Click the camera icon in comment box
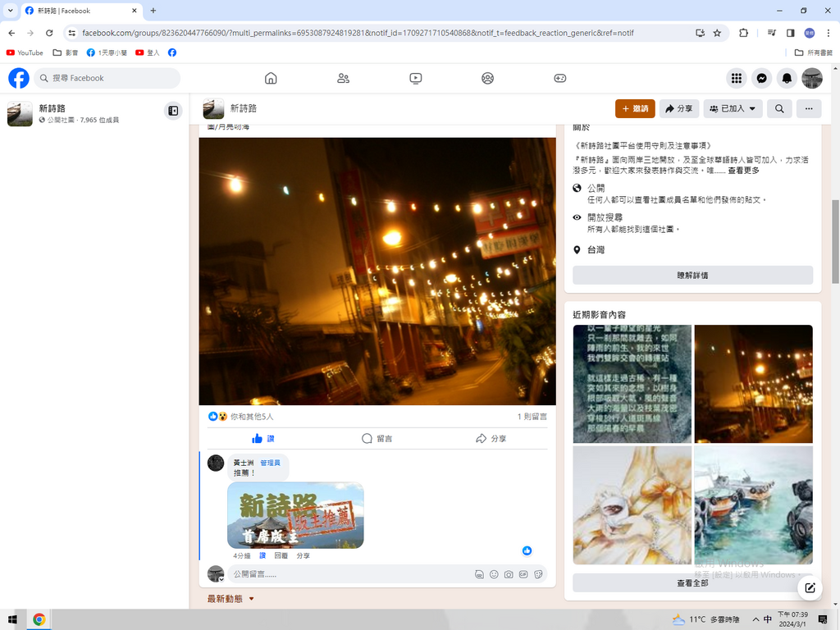The image size is (840, 630). point(509,574)
